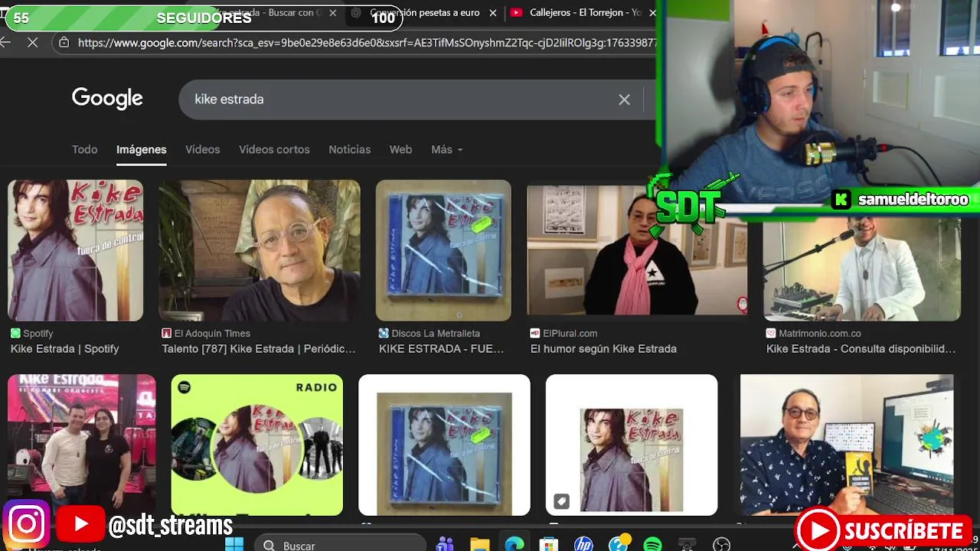980x551 pixels.
Task: Click the 'Spotify' source name under first image
Action: coord(38,334)
